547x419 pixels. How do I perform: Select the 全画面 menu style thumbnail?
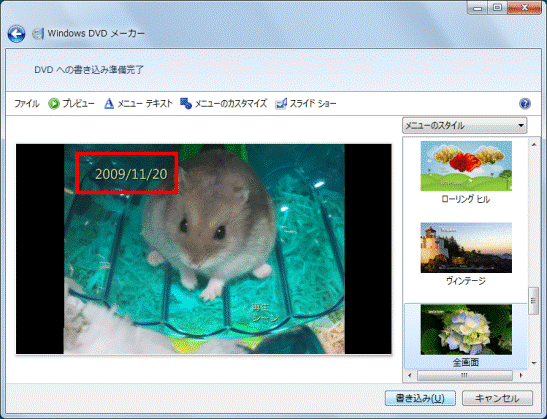point(466,330)
